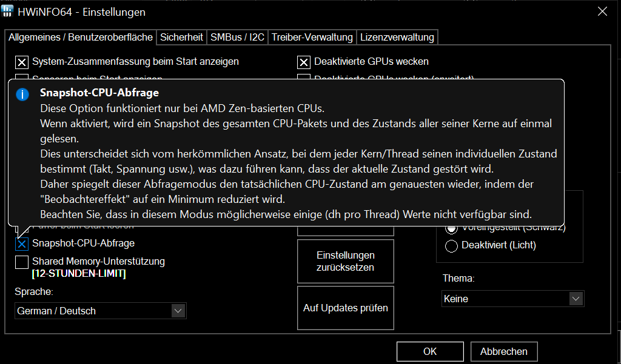
Task: Open the Treiber-Verwaltung tab
Action: [312, 37]
